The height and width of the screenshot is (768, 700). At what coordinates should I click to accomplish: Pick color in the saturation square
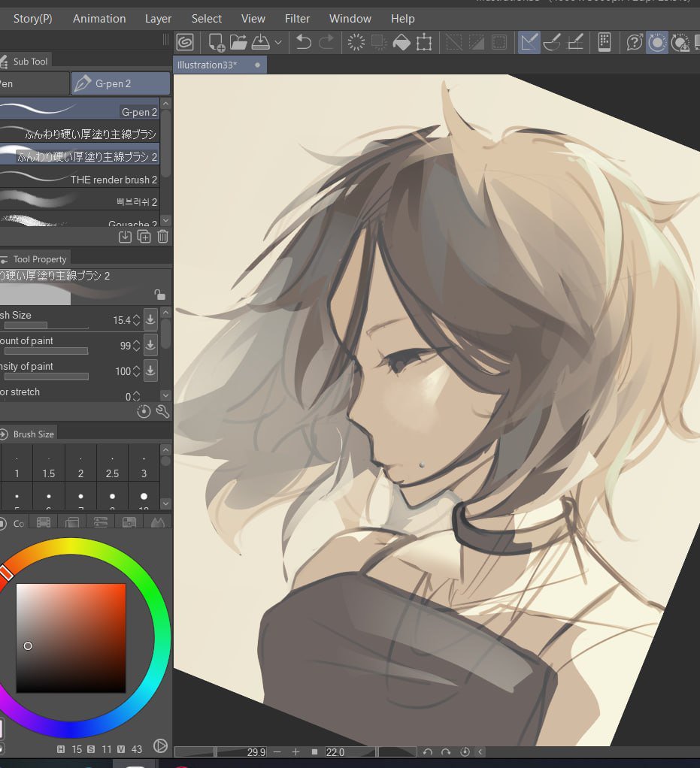point(71,638)
